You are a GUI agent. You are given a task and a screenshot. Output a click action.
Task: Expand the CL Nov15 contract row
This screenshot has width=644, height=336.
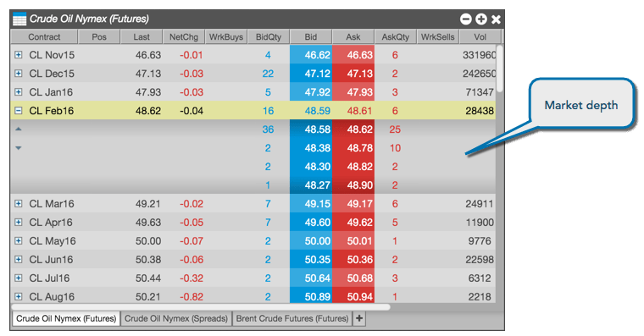point(18,54)
